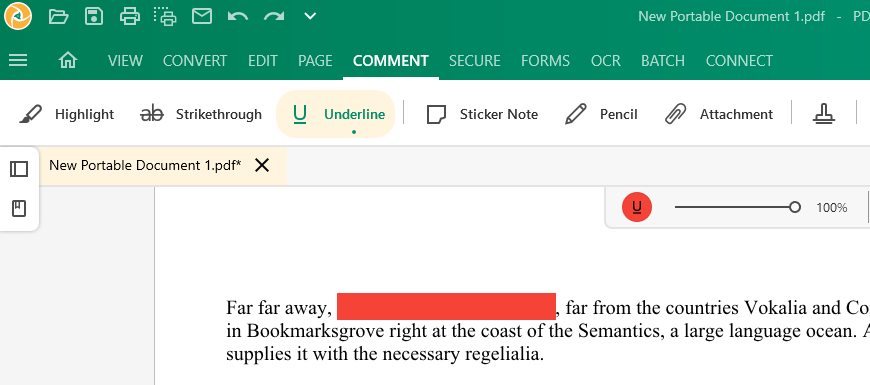The image size is (870, 385).
Task: Expand the quick access toolbar dropdown arrow
Action: click(x=310, y=16)
